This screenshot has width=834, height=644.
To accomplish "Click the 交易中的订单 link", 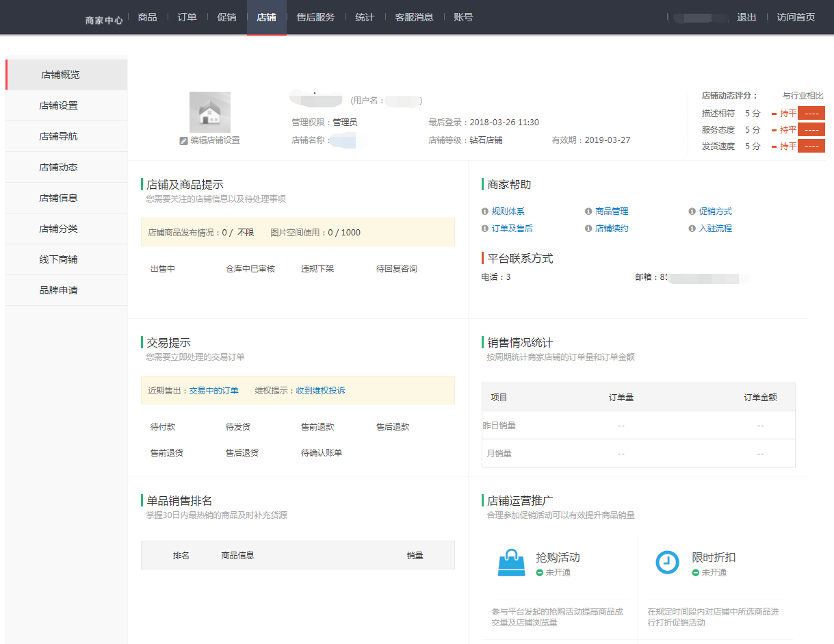I will pyautogui.click(x=213, y=391).
